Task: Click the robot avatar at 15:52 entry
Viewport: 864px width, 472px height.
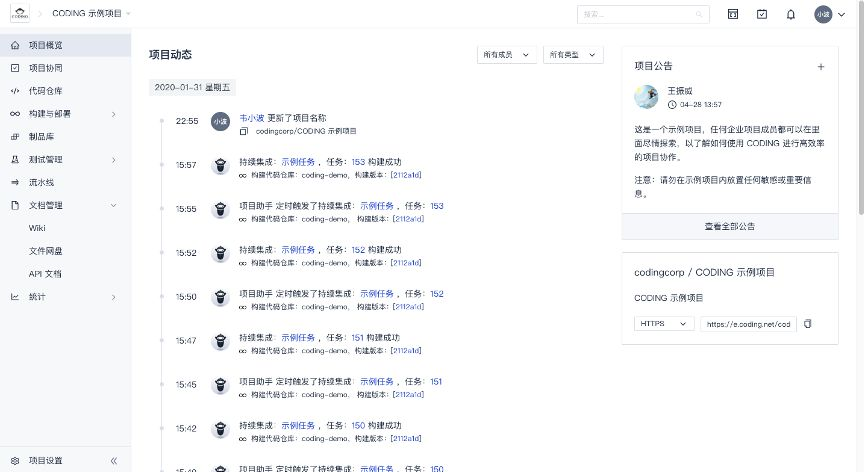Action: (220, 253)
